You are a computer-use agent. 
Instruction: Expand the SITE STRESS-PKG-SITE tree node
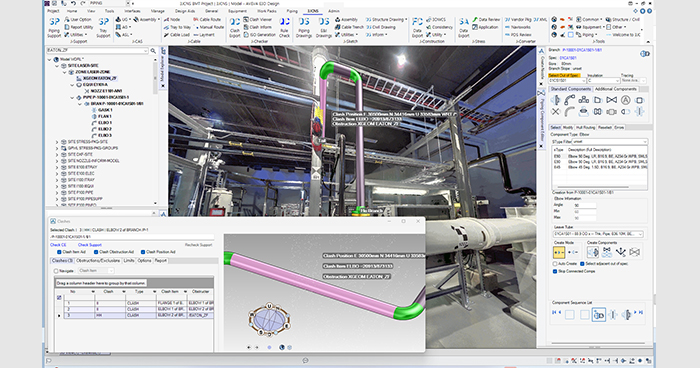(57, 142)
